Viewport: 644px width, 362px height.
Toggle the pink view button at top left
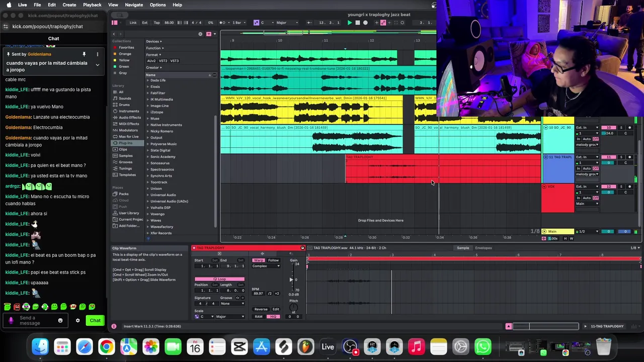coord(115,23)
